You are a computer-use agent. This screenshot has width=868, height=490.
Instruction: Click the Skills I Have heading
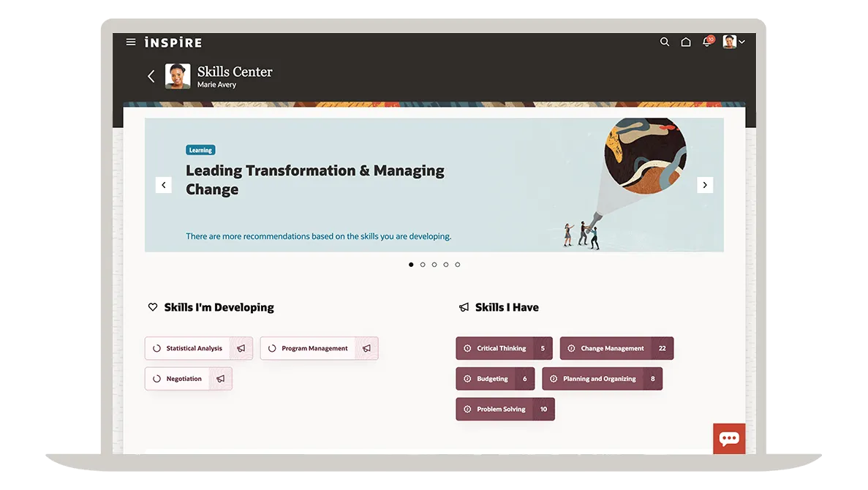point(507,307)
